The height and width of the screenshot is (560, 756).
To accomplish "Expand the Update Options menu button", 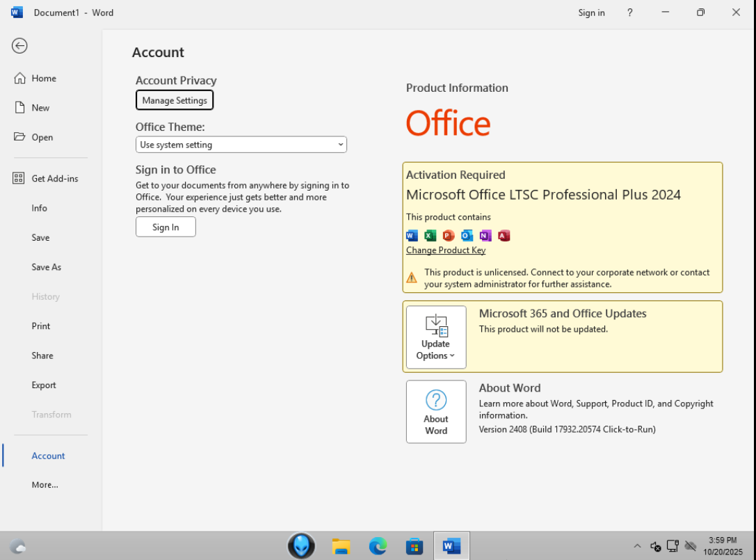I will [x=436, y=337].
